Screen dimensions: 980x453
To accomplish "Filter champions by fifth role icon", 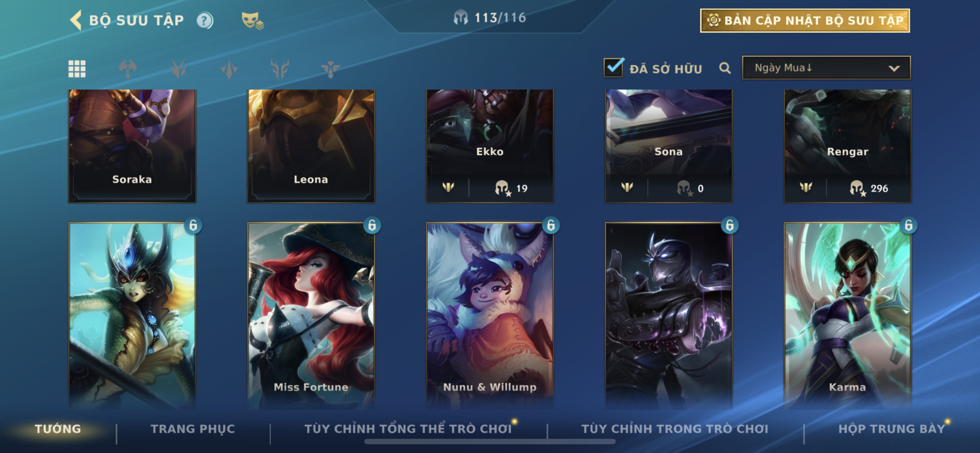I will point(330,69).
